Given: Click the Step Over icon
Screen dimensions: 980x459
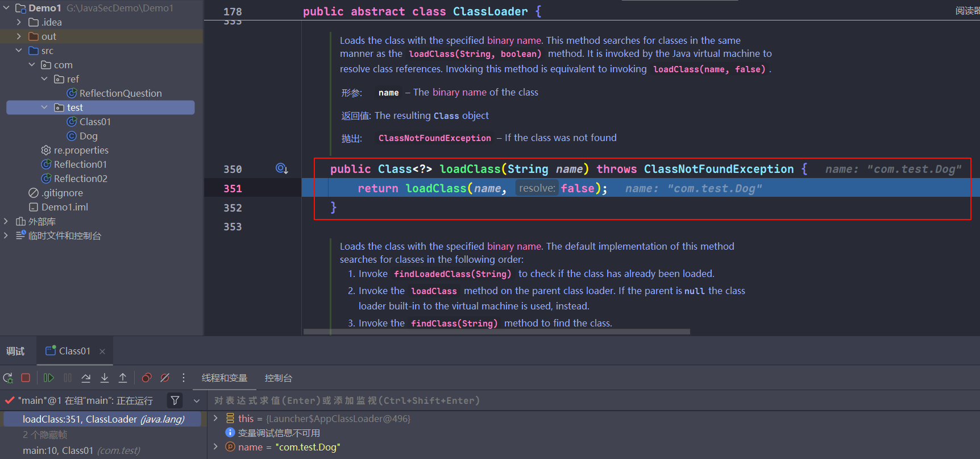Looking at the screenshot, I should pos(86,378).
